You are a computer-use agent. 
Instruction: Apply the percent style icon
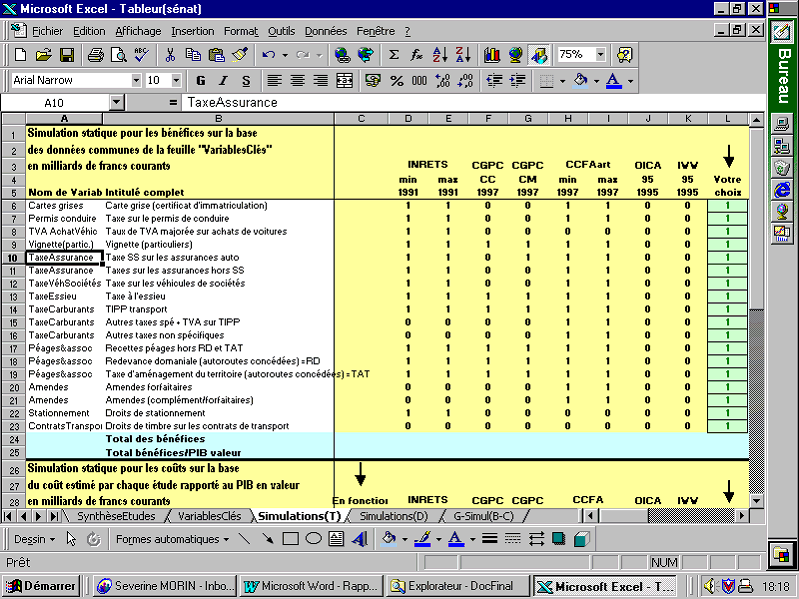coord(397,80)
